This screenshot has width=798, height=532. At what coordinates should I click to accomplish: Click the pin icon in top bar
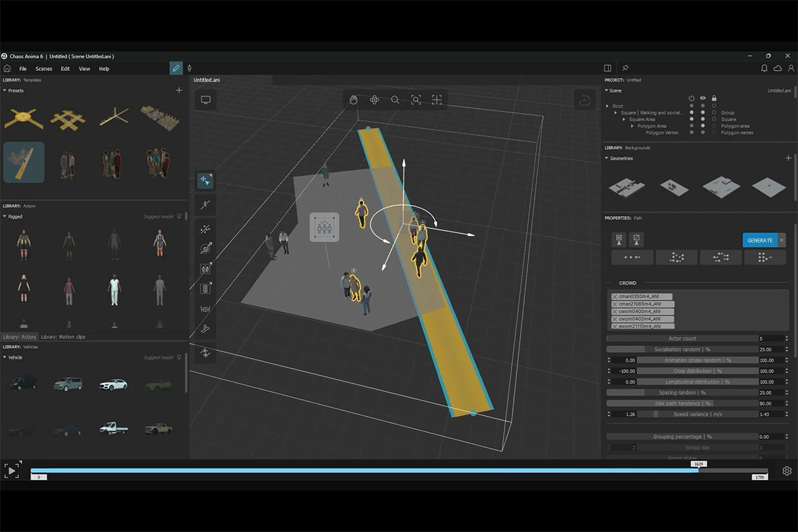click(625, 68)
